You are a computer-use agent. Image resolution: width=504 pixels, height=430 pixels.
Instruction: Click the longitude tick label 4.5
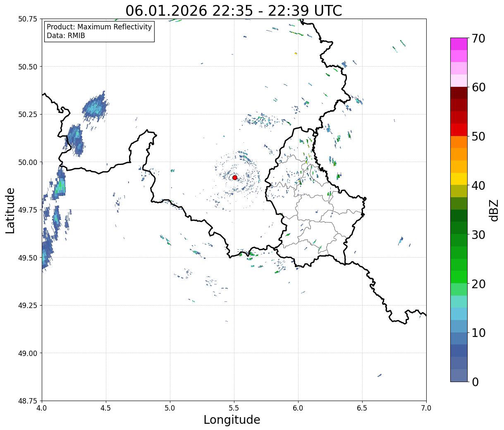pyautogui.click(x=106, y=408)
